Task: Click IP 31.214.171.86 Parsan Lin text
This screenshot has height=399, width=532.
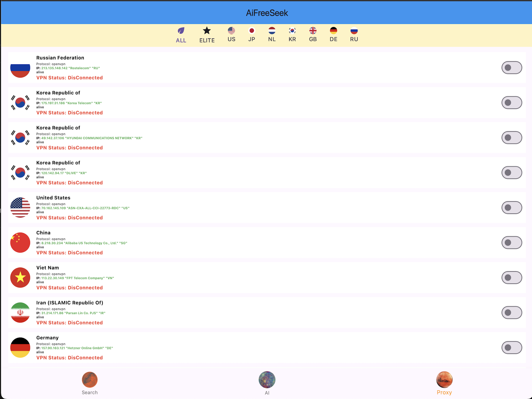Action: click(71, 313)
